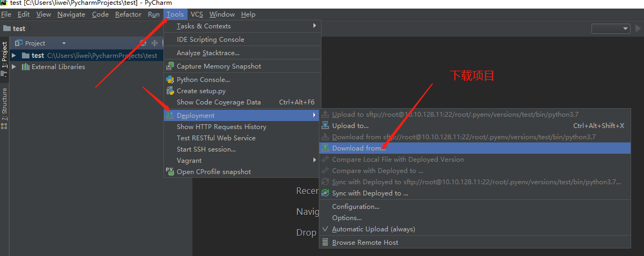This screenshot has height=256, width=644.
Task: Open Tasks & Contexts submenu
Action: tap(242, 26)
